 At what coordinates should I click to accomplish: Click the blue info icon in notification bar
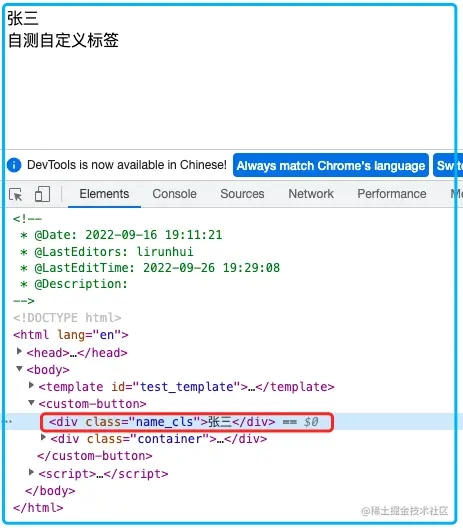pos(14,165)
